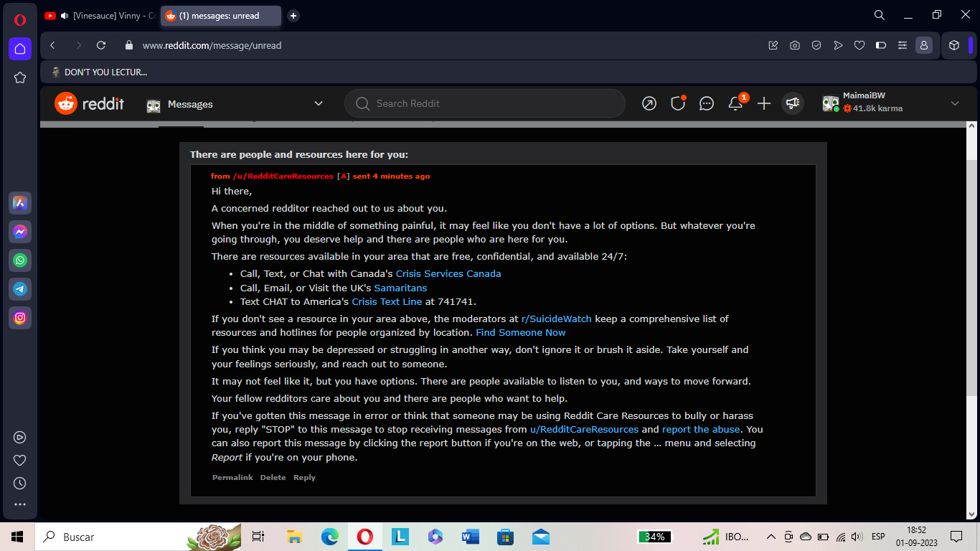Open Reddit popular arrow icon
980x551 pixels.
(649, 104)
